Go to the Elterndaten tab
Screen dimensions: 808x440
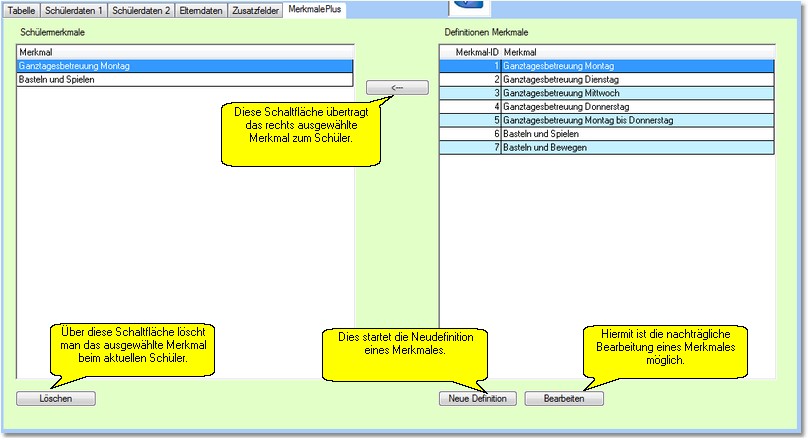(x=200, y=9)
